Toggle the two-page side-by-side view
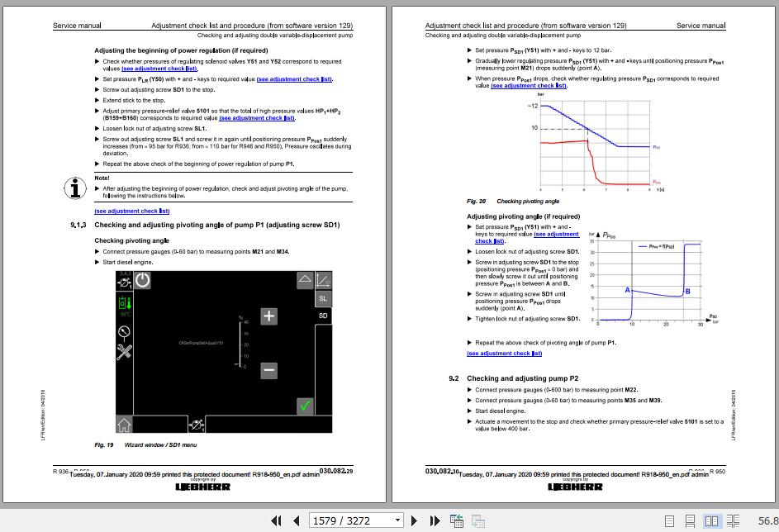 click(711, 520)
